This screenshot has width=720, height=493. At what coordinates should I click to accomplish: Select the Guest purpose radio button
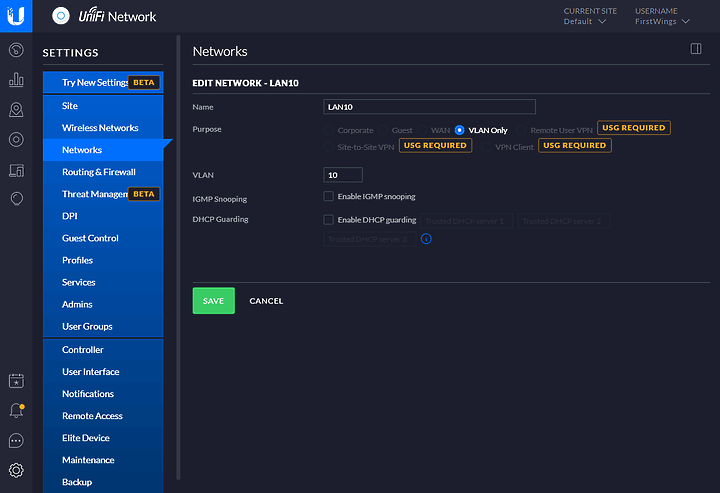[x=382, y=130]
